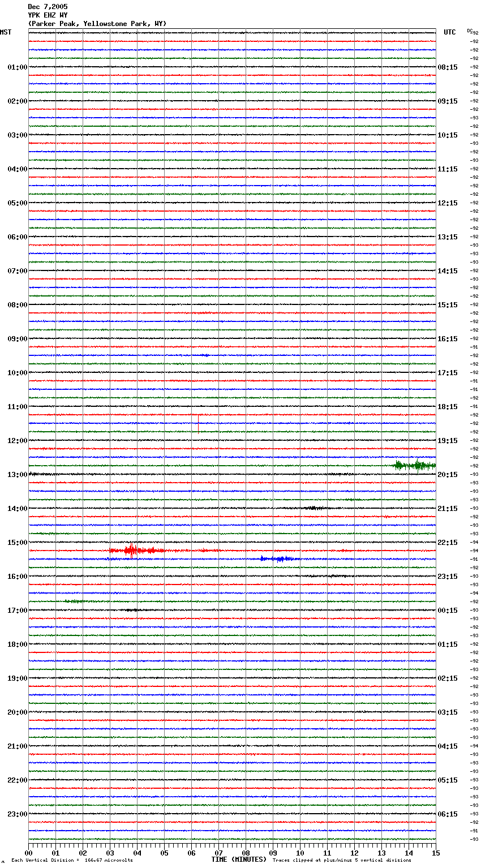Choose the UTC label '03:15'
Image resolution: width=481 pixels, height=868 pixels.
coord(448,712)
